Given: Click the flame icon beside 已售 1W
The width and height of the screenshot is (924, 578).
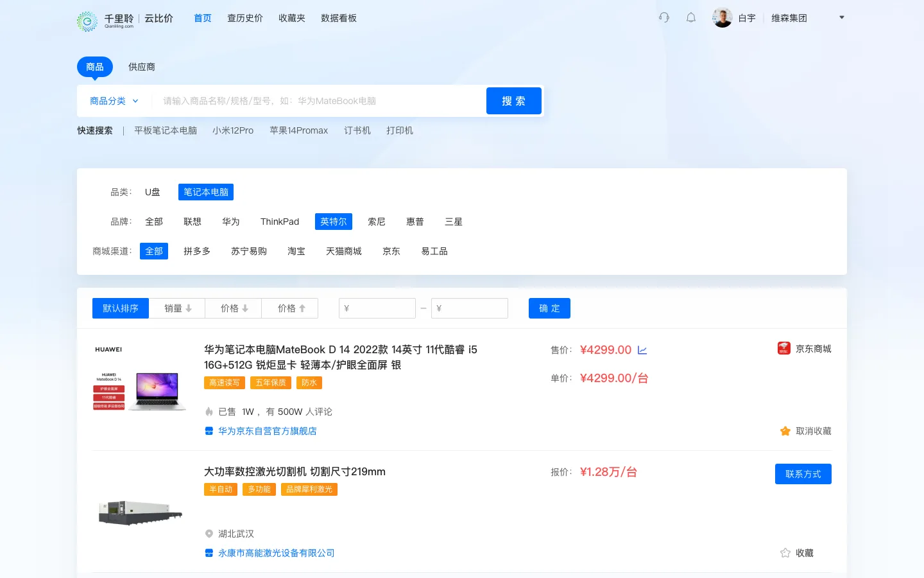Looking at the screenshot, I should click(x=209, y=412).
